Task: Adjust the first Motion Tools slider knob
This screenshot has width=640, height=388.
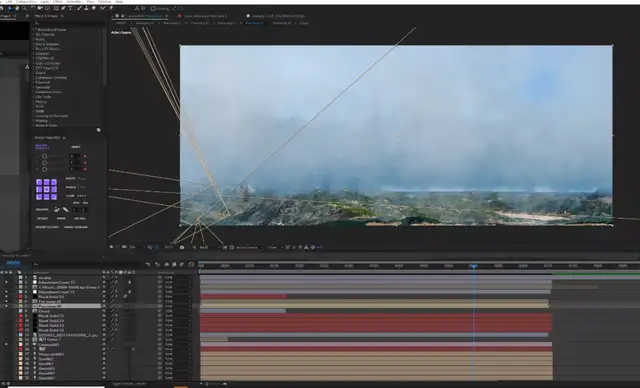Action: [x=44, y=156]
